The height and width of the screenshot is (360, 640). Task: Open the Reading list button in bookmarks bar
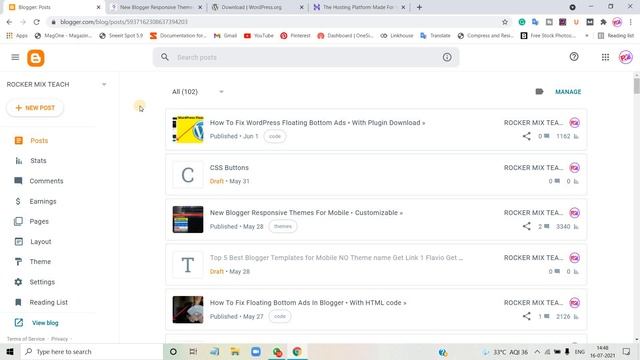[616, 36]
